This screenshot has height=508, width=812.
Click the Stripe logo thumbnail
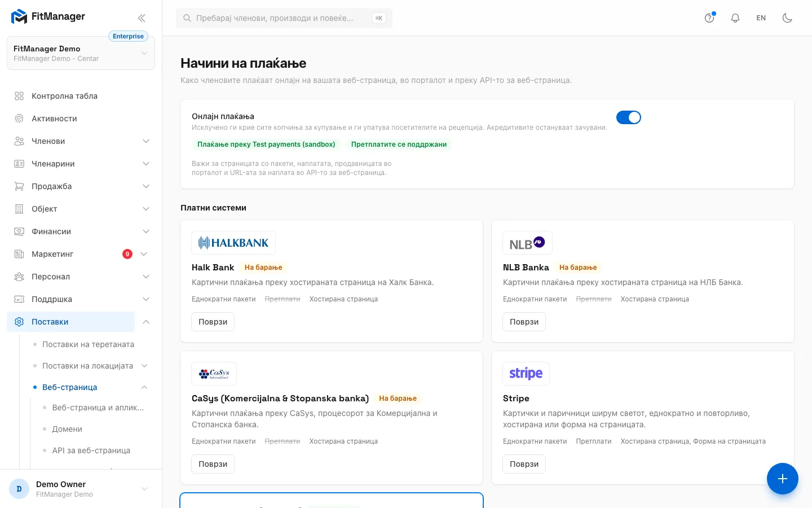pos(526,374)
